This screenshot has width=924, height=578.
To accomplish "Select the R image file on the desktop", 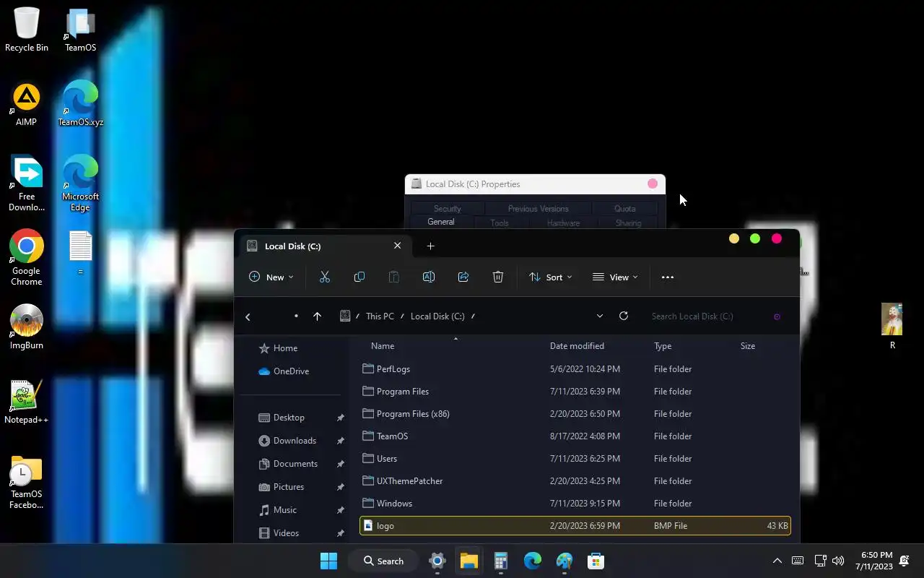I will 892,327.
